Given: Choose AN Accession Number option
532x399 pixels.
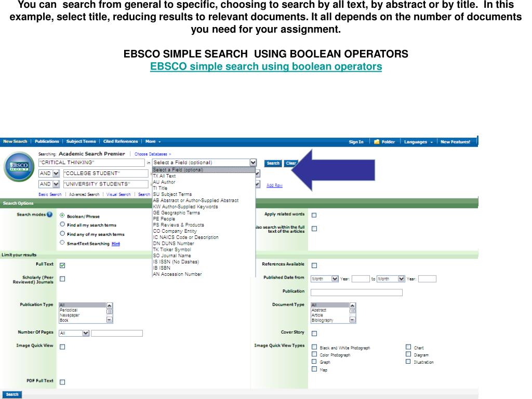Looking at the screenshot, I should (x=204, y=274).
